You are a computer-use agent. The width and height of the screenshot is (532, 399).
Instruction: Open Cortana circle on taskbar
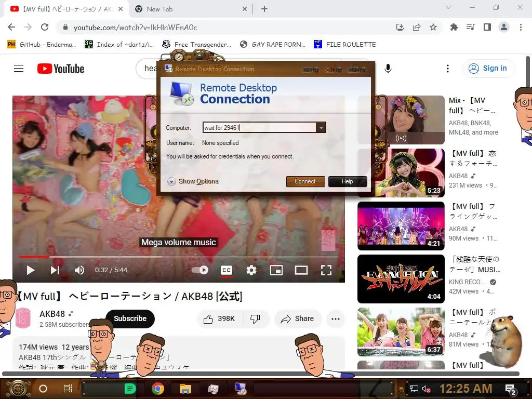(43, 389)
